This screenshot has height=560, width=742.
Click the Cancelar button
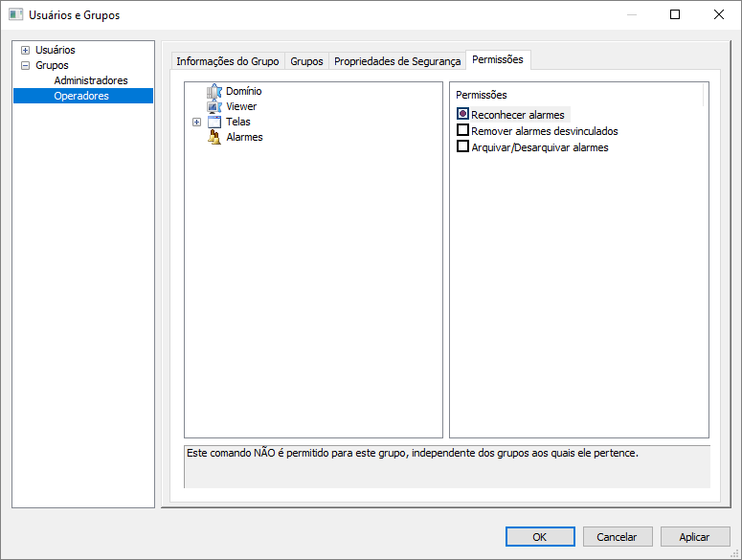[617, 537]
